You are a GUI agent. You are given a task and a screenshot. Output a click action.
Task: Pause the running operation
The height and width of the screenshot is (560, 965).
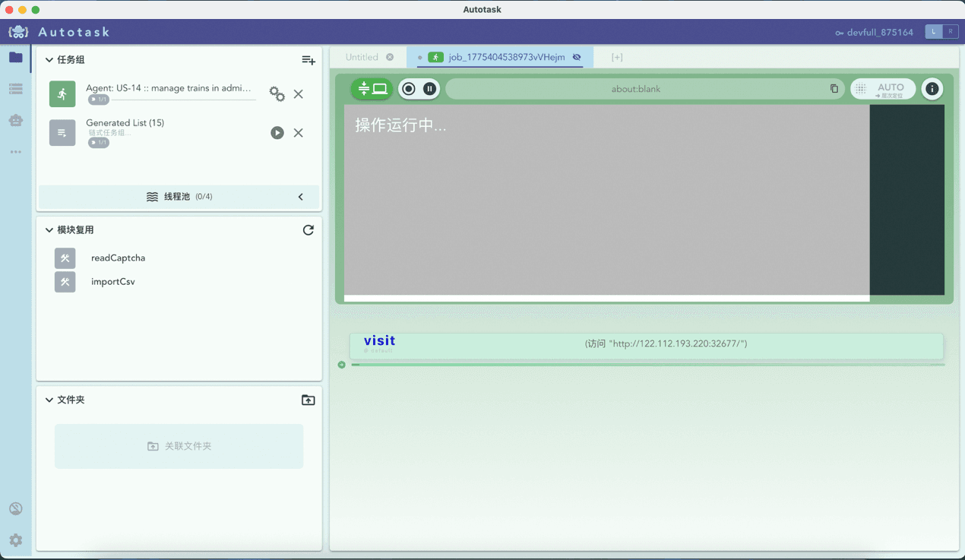click(429, 89)
